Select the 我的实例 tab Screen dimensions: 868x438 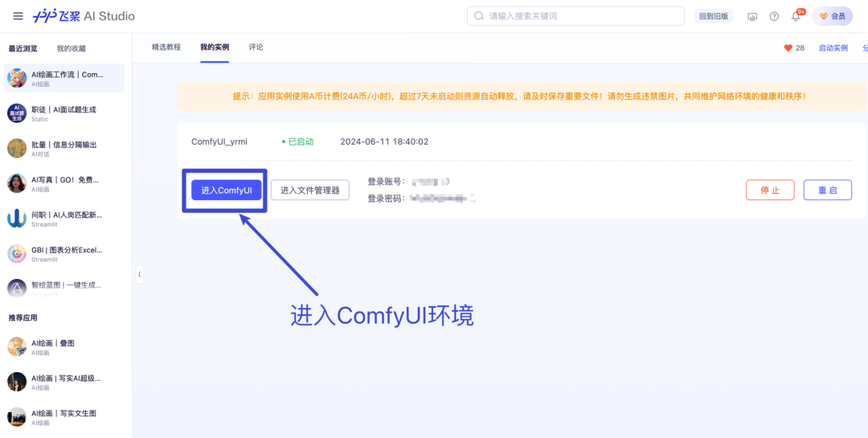(x=215, y=47)
